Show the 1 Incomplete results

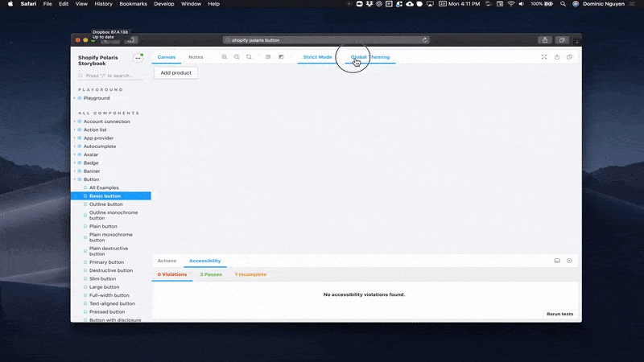pyautogui.click(x=250, y=274)
